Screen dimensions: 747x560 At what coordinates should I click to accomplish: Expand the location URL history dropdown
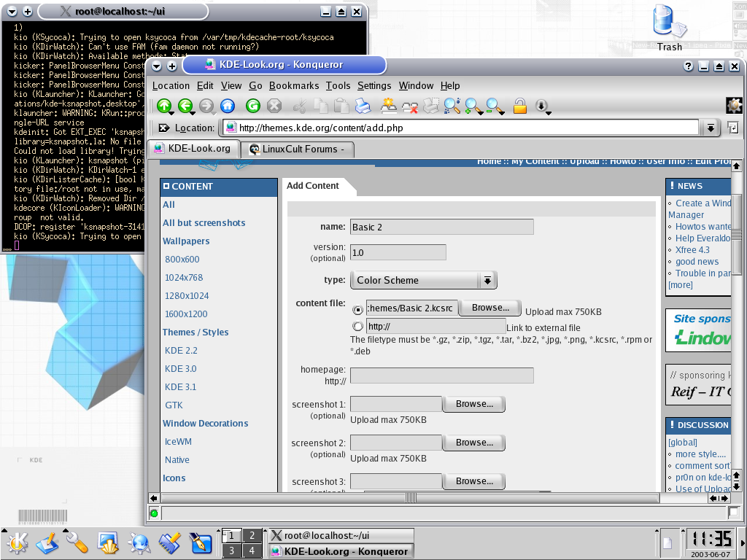pos(711,128)
